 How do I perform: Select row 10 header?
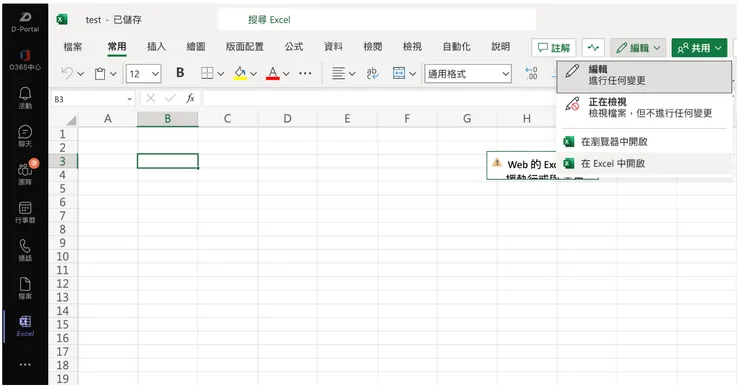pos(63,257)
